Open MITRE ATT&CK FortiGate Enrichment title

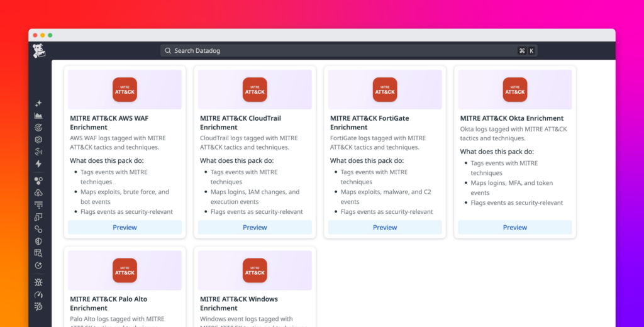[370, 123]
